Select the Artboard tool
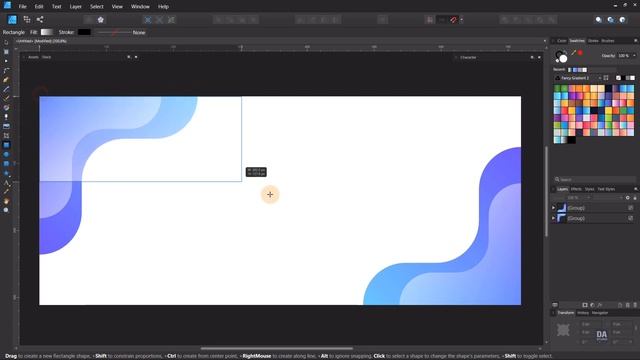 pyautogui.click(x=6, y=52)
